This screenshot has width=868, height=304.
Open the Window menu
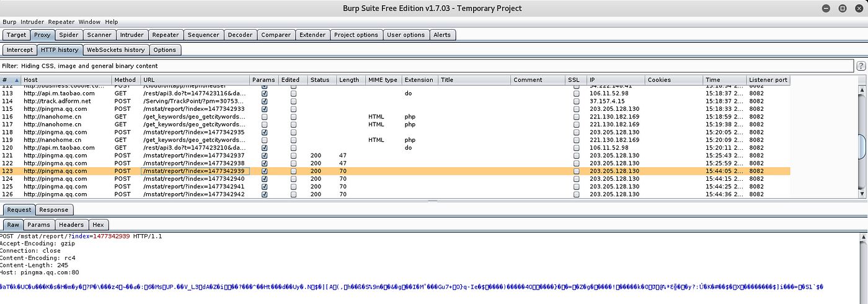point(90,22)
